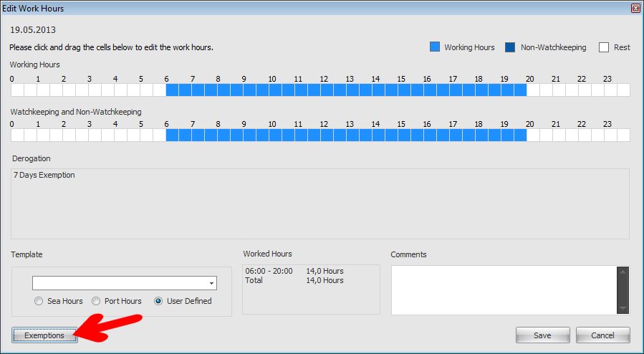This screenshot has width=644, height=354.
Task: Click the Derogation text area
Action: click(320, 204)
